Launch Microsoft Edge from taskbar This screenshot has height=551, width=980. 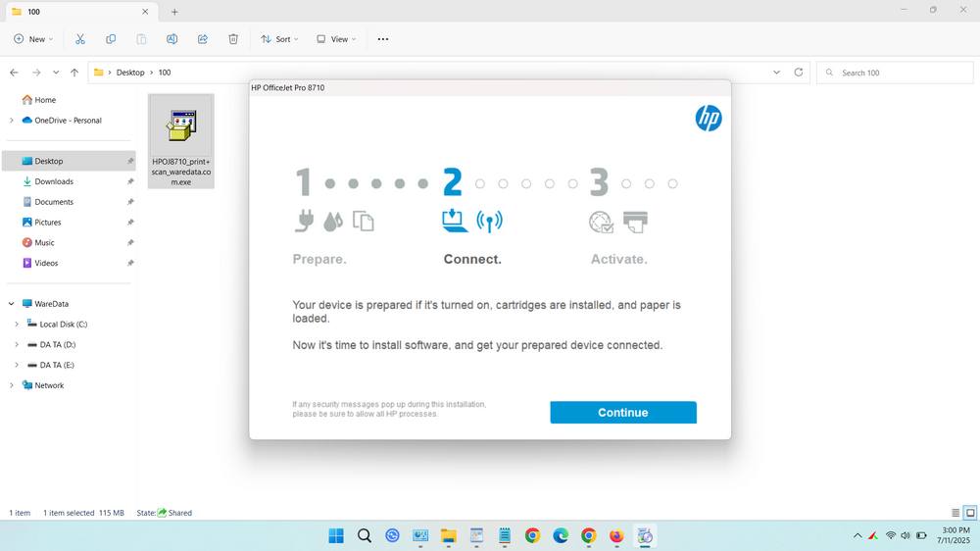[561, 536]
